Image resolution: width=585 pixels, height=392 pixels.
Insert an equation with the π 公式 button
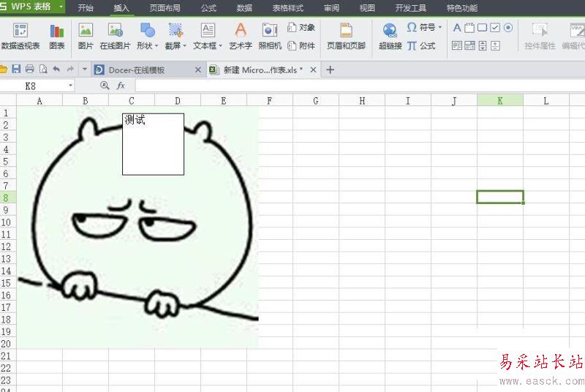point(421,45)
